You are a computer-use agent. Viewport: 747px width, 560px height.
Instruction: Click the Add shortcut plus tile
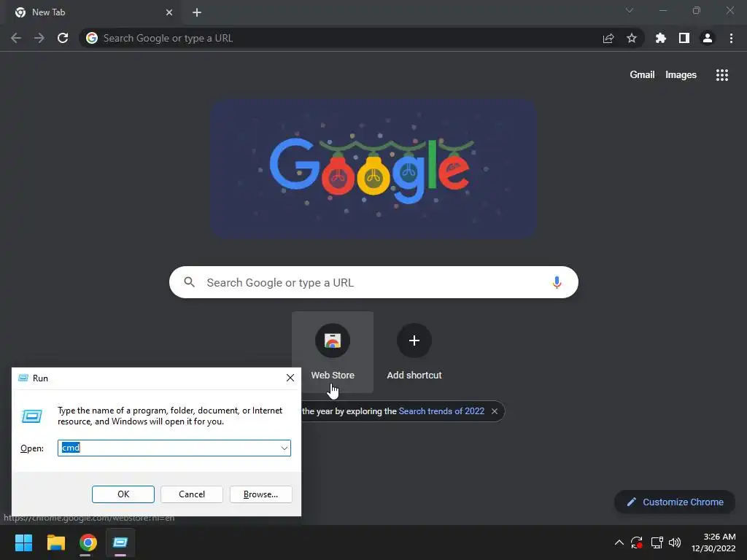pyautogui.click(x=414, y=352)
